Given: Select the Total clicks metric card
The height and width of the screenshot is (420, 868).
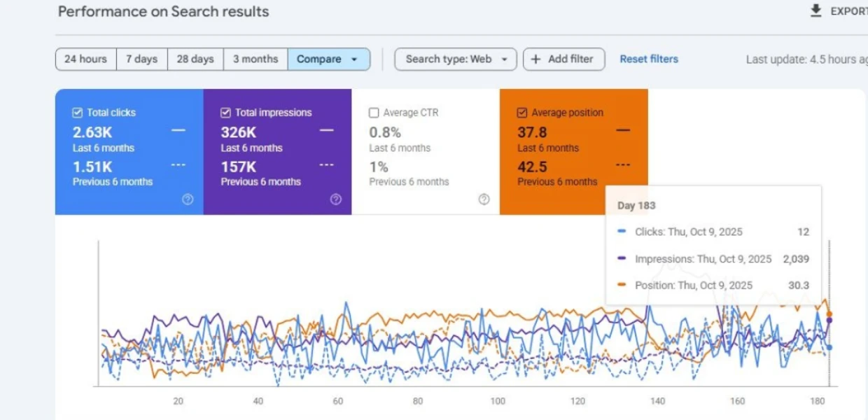Looking at the screenshot, I should point(129,151).
